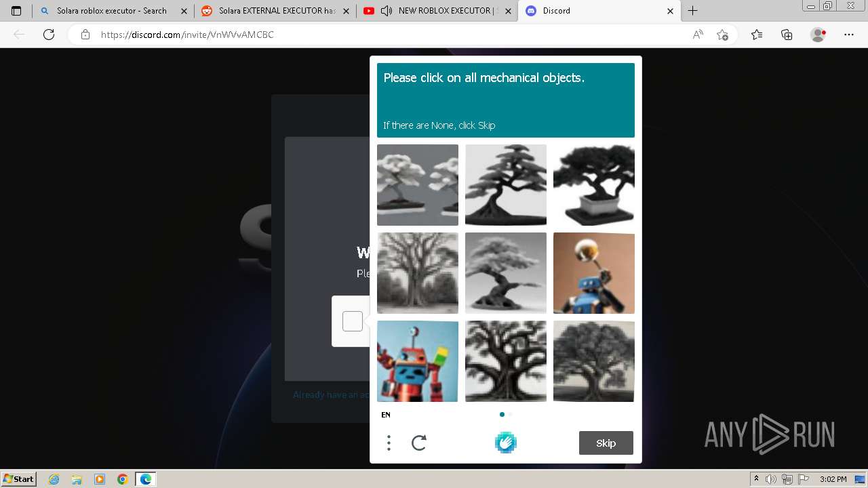Open the Favorites list icon

point(757,35)
